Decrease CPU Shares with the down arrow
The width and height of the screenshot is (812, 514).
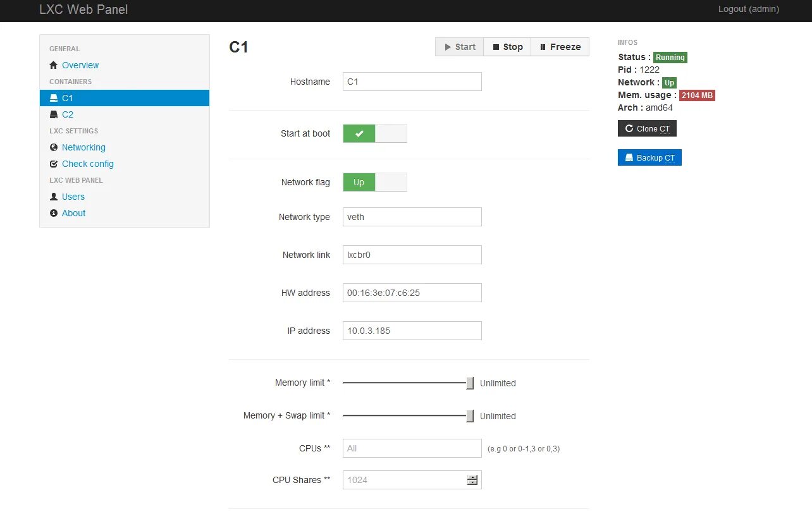coord(472,482)
